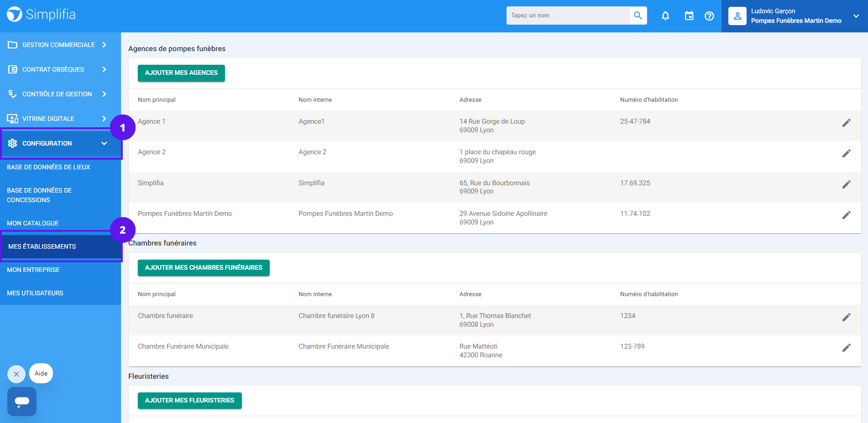Click the Tapez un nom search field
868x423 pixels.
(568, 16)
